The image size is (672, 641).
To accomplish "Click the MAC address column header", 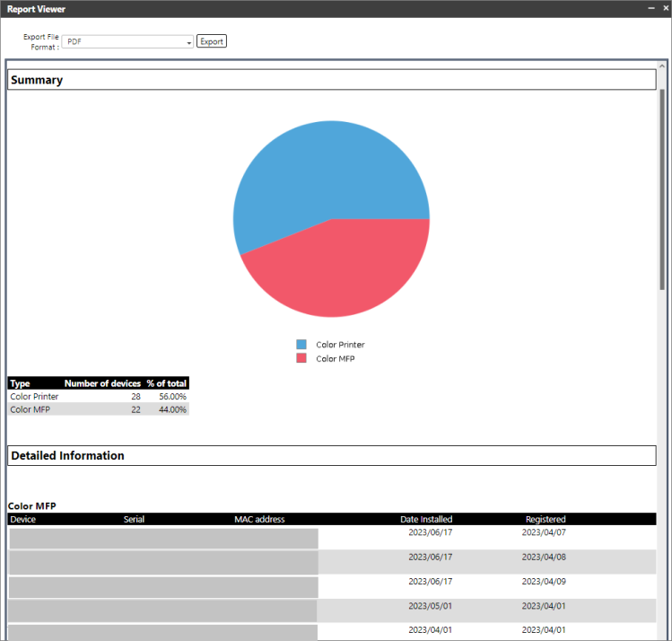I will [x=259, y=519].
